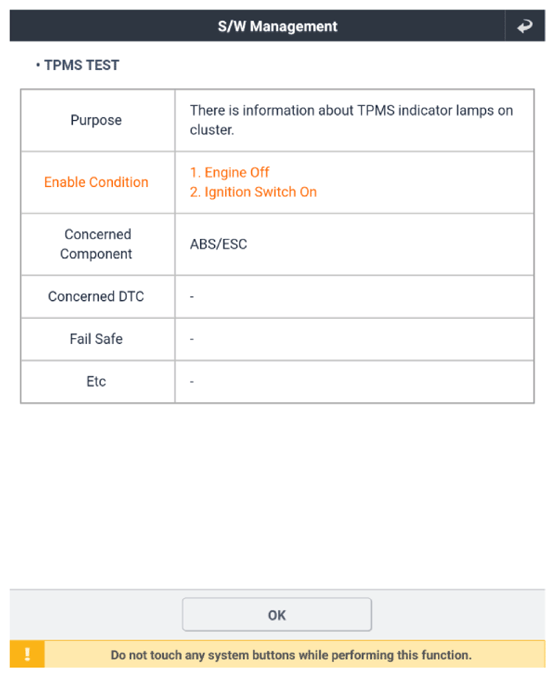Screen dimensions: 555x677
Task: Click the TPMS indicator lamps purpose description
Action: tap(352, 120)
